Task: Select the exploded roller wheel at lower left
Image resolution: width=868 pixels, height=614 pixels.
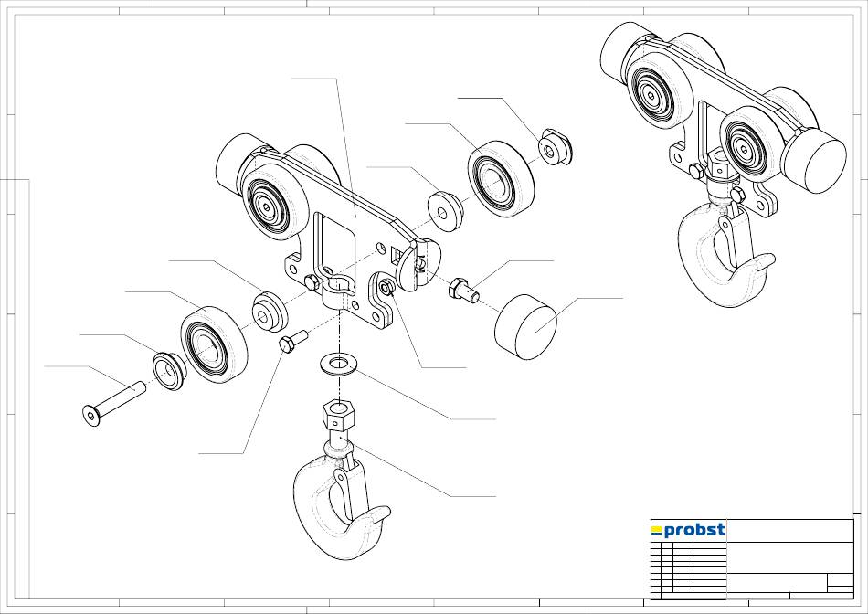Action: tap(214, 344)
